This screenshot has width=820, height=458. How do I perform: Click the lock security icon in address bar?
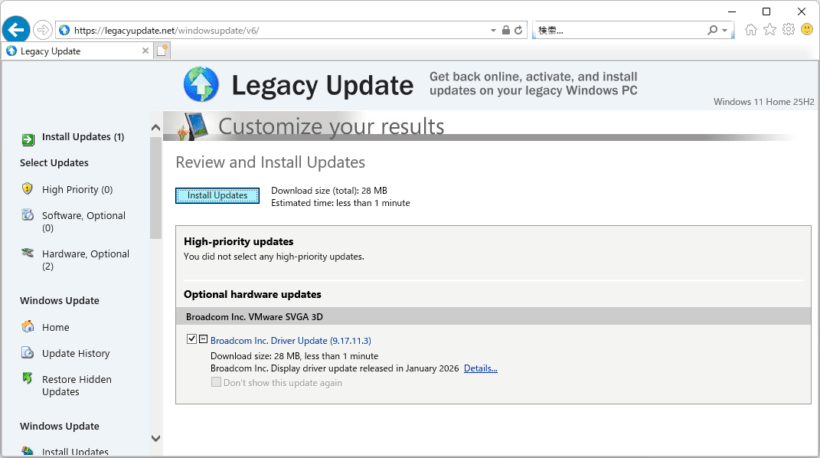tap(506, 30)
